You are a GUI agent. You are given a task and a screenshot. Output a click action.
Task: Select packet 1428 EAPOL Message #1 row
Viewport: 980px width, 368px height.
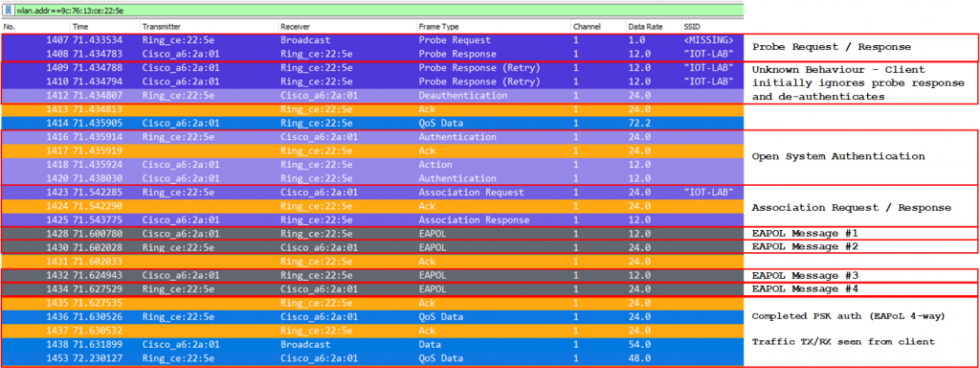pos(372,234)
